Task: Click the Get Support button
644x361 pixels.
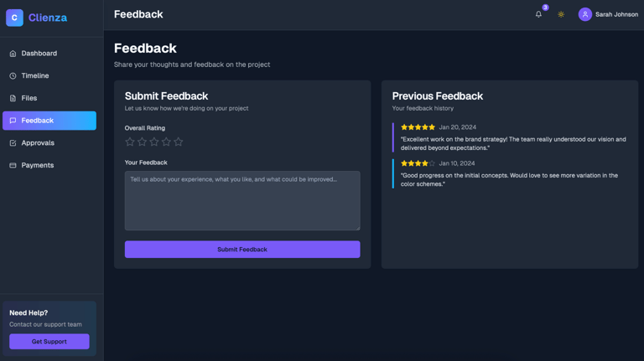Action: [x=49, y=341]
